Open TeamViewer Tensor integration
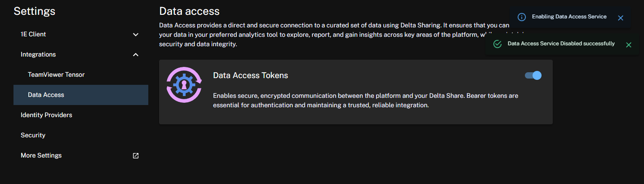The height and width of the screenshot is (184, 644). click(x=56, y=74)
